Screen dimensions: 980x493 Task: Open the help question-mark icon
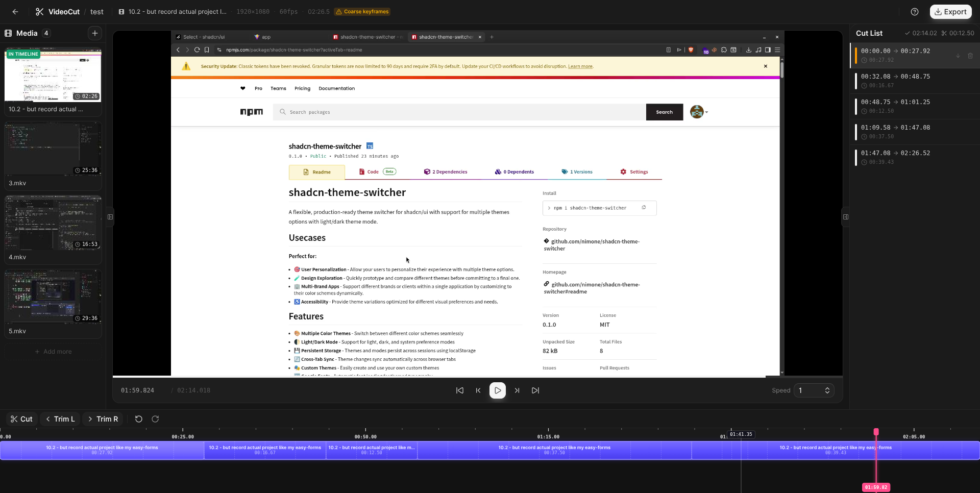pyautogui.click(x=915, y=12)
